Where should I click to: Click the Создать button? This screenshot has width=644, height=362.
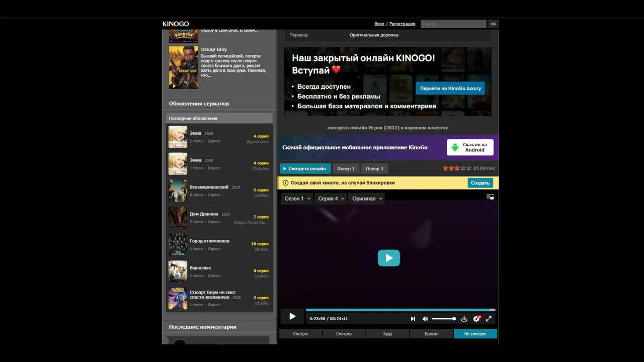[x=480, y=183]
